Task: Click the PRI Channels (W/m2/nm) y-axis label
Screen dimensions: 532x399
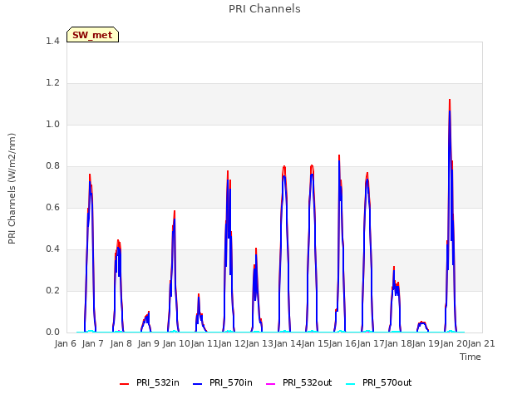Action: 12,189
